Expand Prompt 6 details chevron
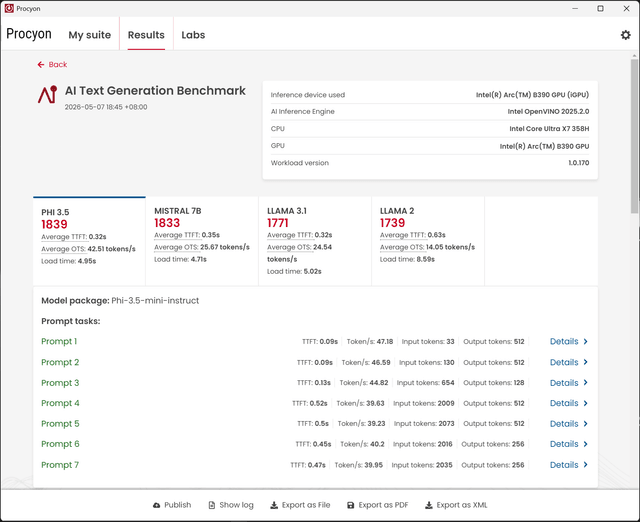The height and width of the screenshot is (522, 640). (585, 444)
